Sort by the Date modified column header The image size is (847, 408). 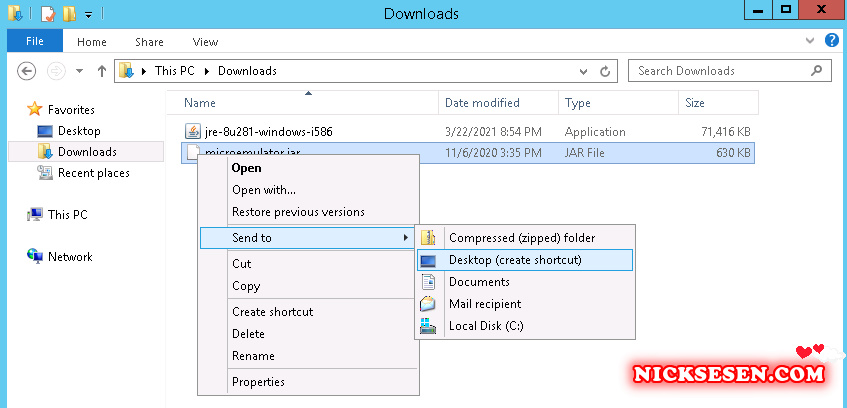click(482, 103)
